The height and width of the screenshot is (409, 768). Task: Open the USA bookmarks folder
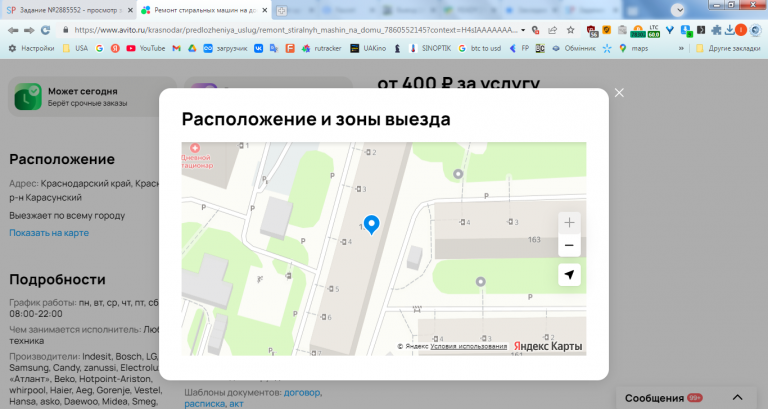[75, 48]
